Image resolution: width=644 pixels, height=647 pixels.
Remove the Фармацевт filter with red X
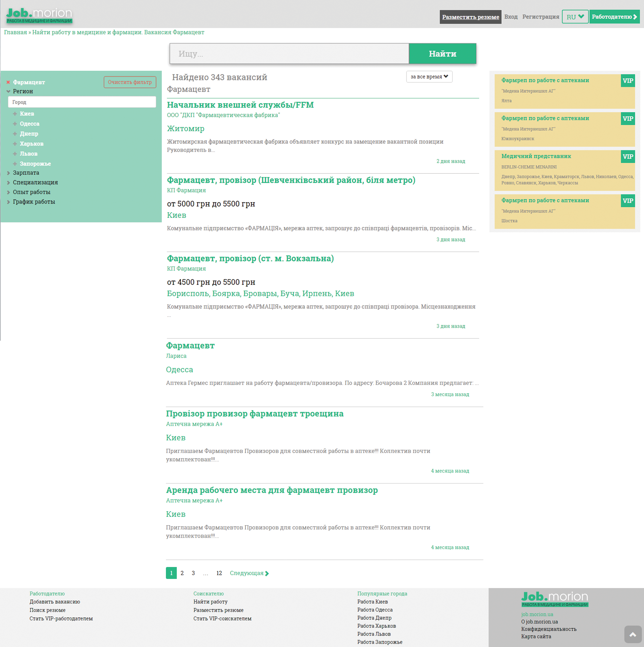(8, 82)
